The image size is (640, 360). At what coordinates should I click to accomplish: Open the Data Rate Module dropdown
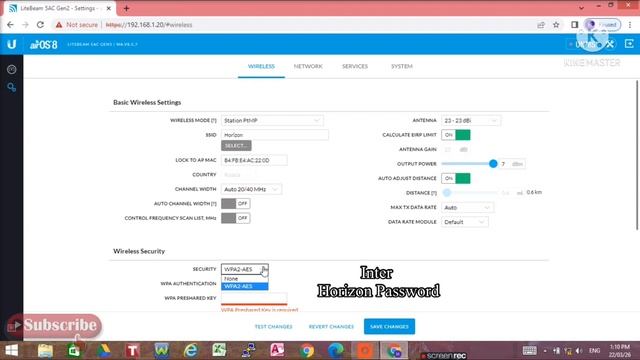pyautogui.click(x=464, y=222)
